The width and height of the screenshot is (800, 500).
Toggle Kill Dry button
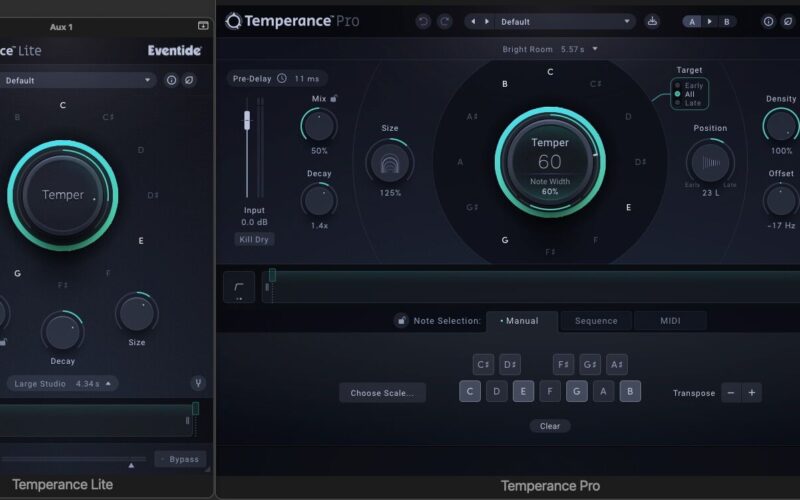click(254, 239)
